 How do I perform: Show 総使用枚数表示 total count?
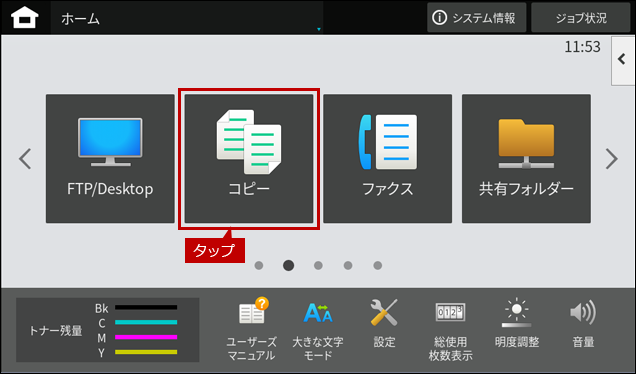click(450, 329)
